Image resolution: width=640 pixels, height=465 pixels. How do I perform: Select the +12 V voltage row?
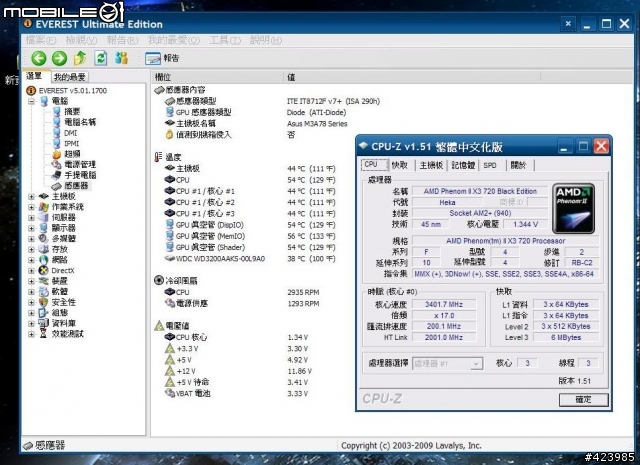(238, 371)
